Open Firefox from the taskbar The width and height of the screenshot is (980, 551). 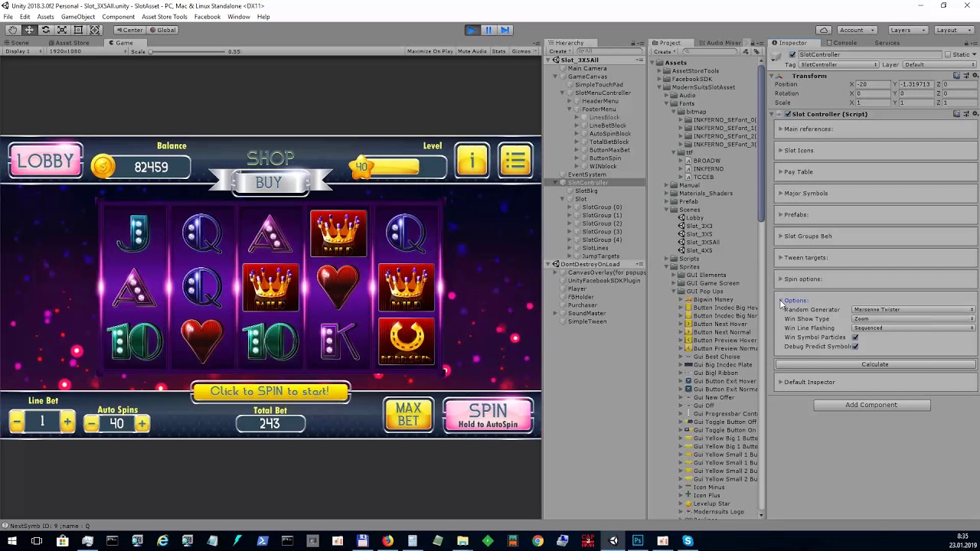click(387, 541)
